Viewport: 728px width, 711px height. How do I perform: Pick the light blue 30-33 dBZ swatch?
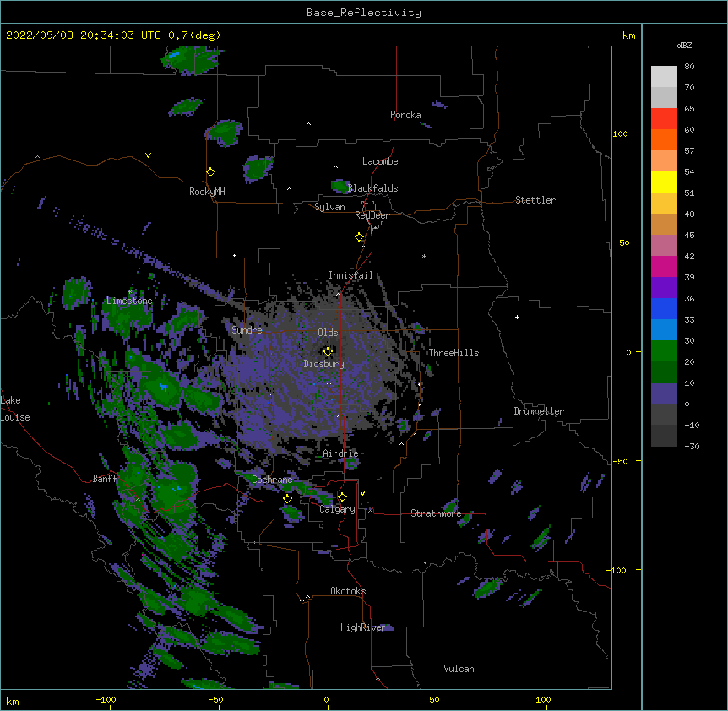[x=664, y=330]
